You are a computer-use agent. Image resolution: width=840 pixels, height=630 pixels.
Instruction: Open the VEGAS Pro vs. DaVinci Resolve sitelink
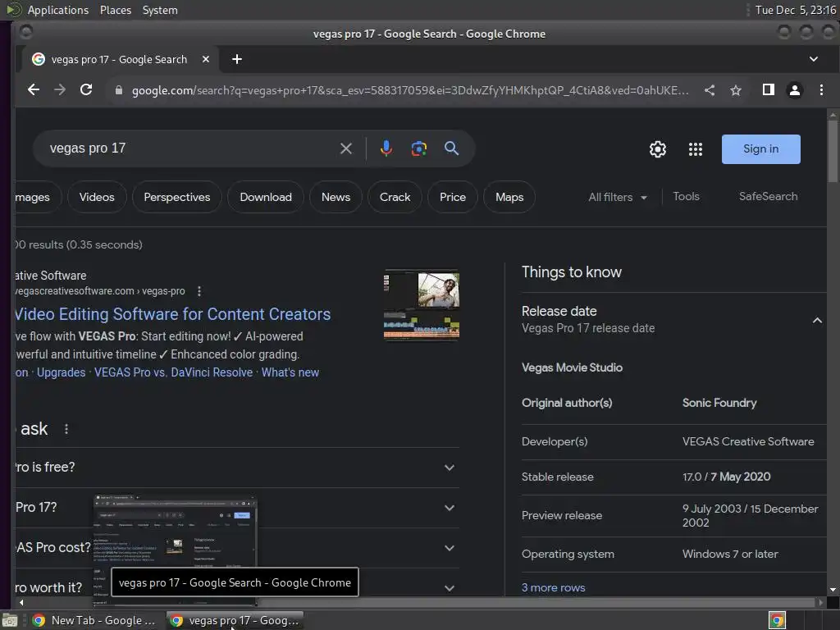point(174,372)
